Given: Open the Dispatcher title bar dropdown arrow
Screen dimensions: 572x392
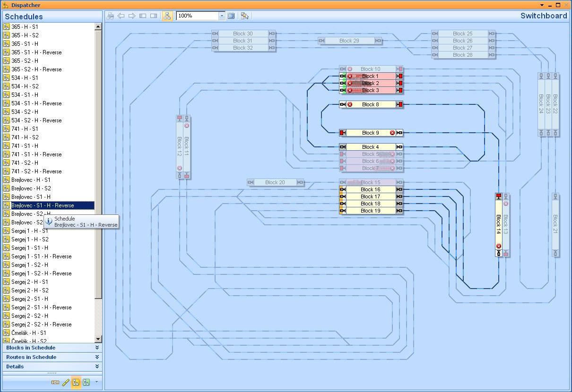Looking at the screenshot, I should pyautogui.click(x=543, y=5).
